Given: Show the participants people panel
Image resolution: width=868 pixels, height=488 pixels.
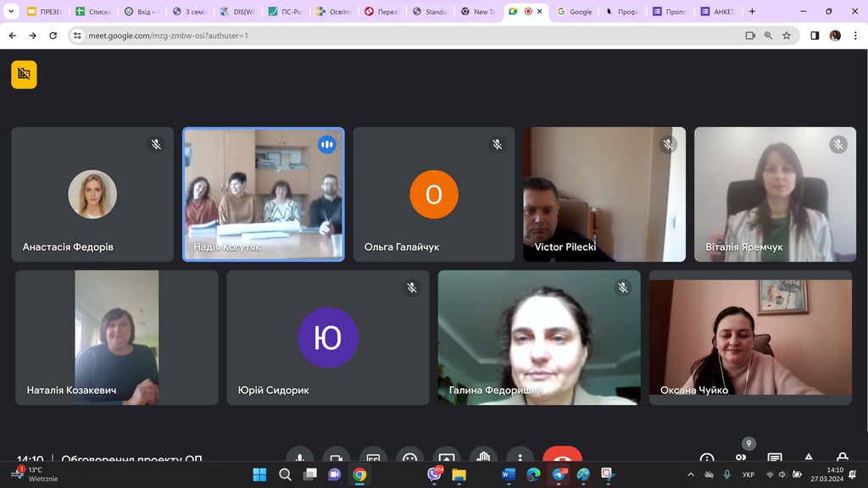Looking at the screenshot, I should [741, 458].
